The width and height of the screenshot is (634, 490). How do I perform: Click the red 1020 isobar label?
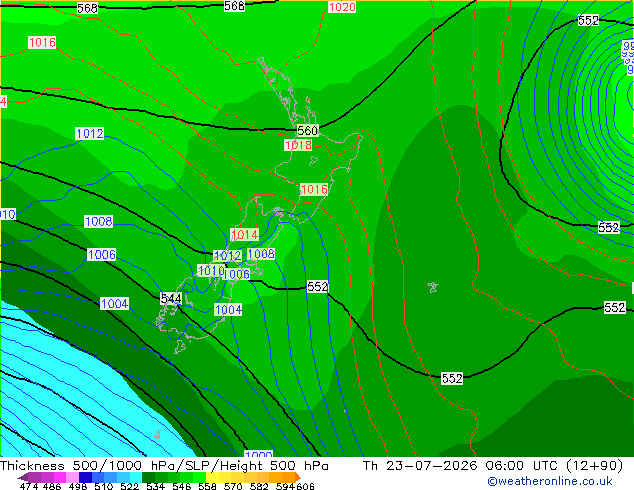tap(342, 7)
